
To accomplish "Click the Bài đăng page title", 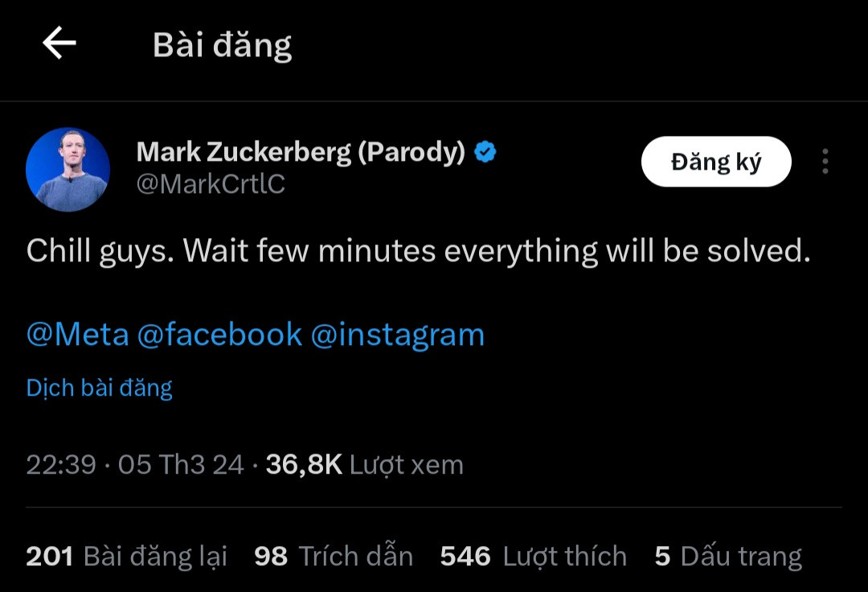I will pyautogui.click(x=222, y=45).
